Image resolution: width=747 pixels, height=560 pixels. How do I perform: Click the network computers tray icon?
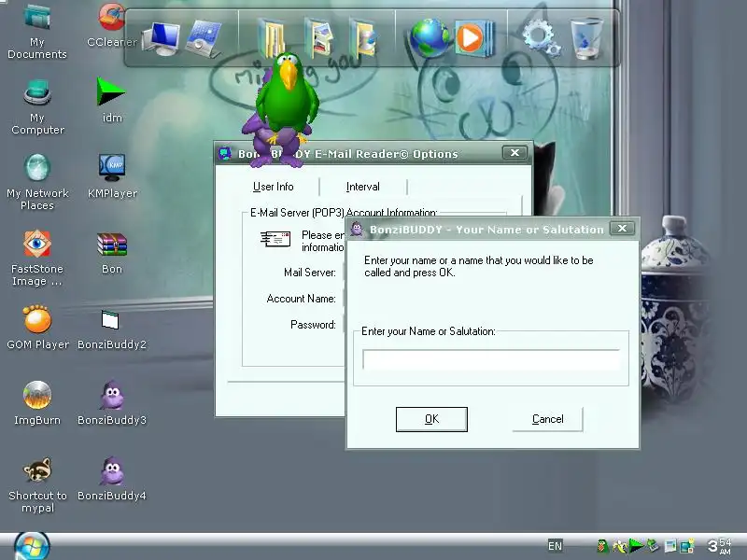687,546
